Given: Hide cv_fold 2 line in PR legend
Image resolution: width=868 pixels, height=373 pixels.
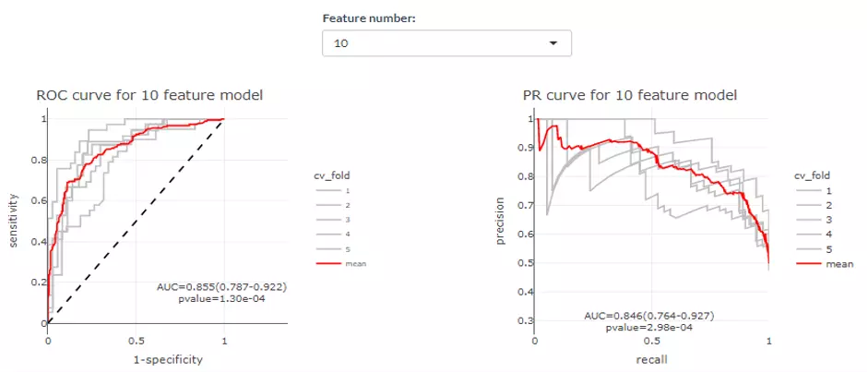Looking at the screenshot, I should [x=817, y=204].
